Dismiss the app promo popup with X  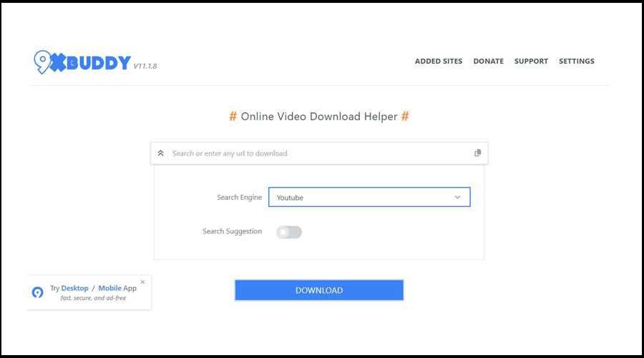[142, 282]
